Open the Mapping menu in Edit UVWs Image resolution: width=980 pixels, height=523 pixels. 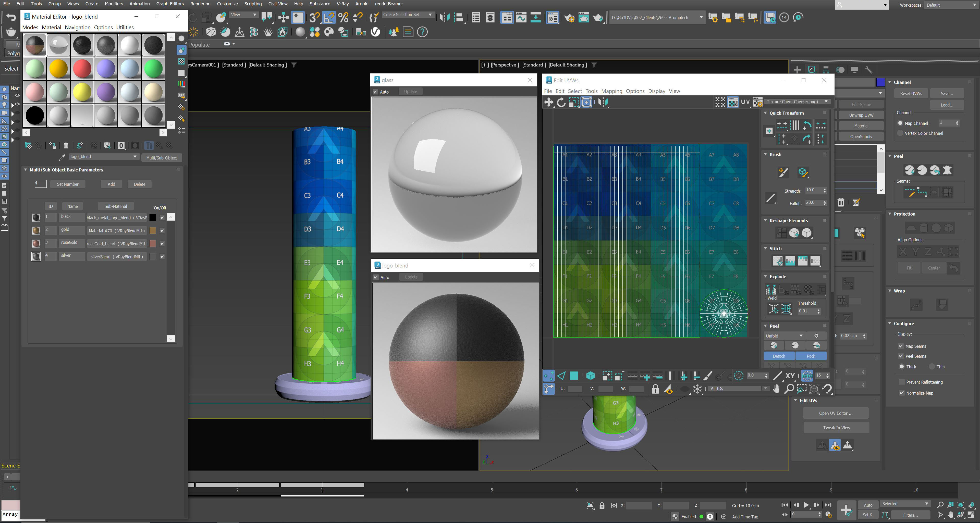(x=612, y=91)
